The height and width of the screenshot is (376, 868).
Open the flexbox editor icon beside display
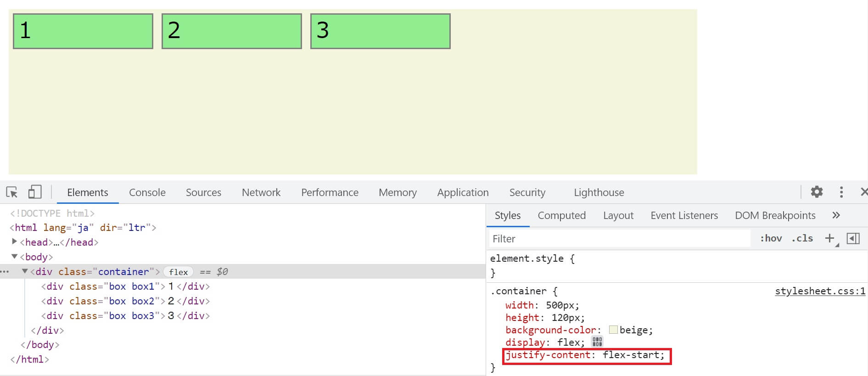point(597,342)
